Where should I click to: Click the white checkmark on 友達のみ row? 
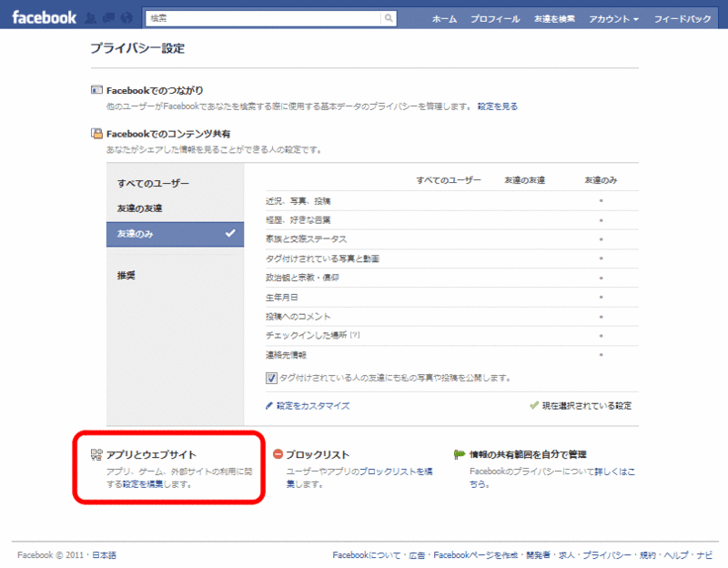230,233
